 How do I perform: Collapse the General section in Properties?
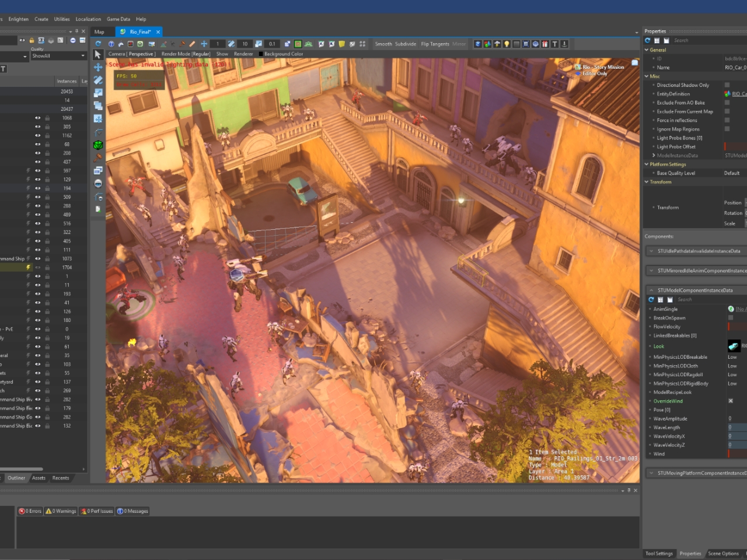(x=647, y=50)
